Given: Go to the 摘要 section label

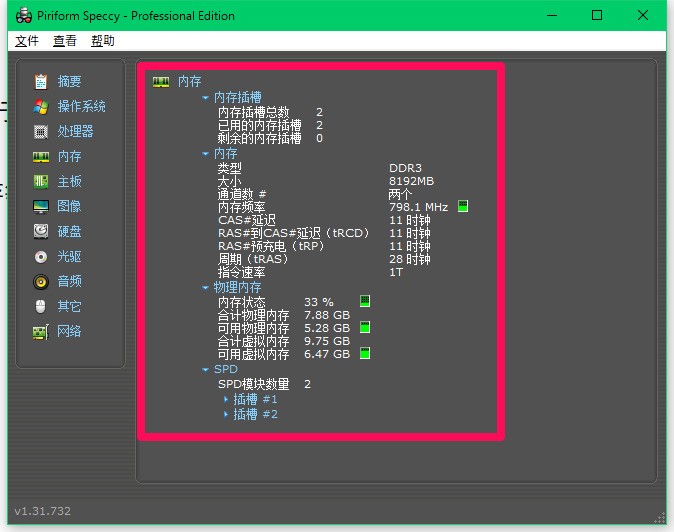Looking at the screenshot, I should pyautogui.click(x=70, y=81).
